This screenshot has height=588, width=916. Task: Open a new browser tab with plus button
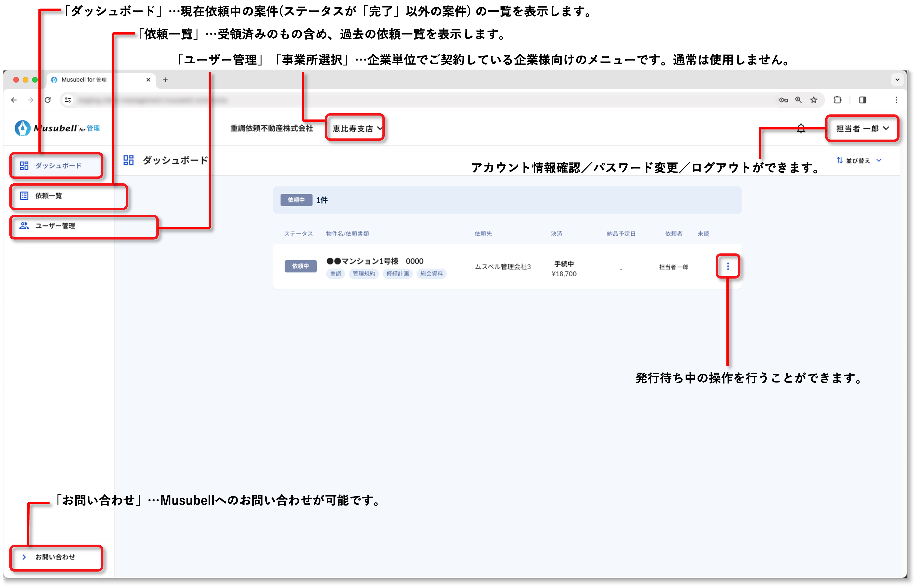(x=165, y=80)
